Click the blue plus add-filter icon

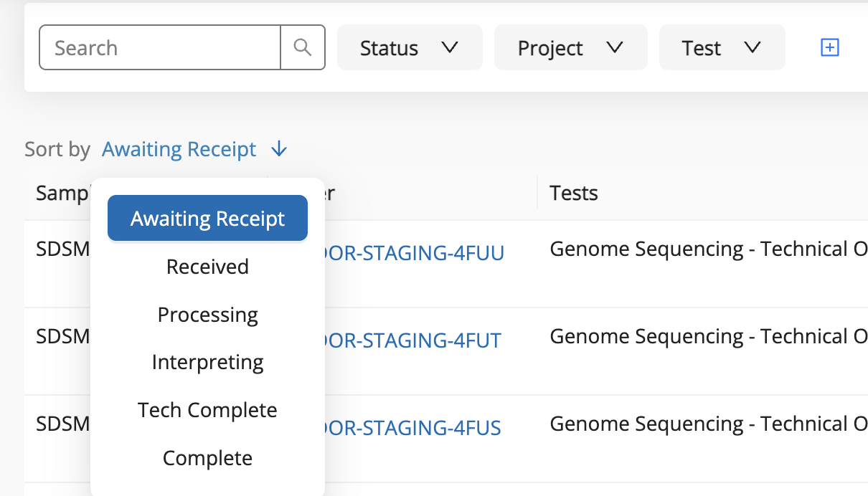coord(829,47)
